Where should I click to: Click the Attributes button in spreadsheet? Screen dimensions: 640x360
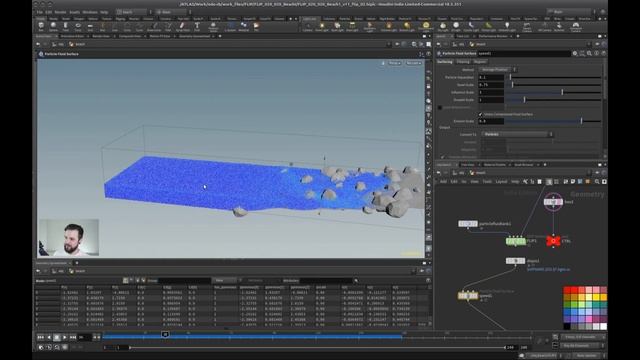point(291,281)
